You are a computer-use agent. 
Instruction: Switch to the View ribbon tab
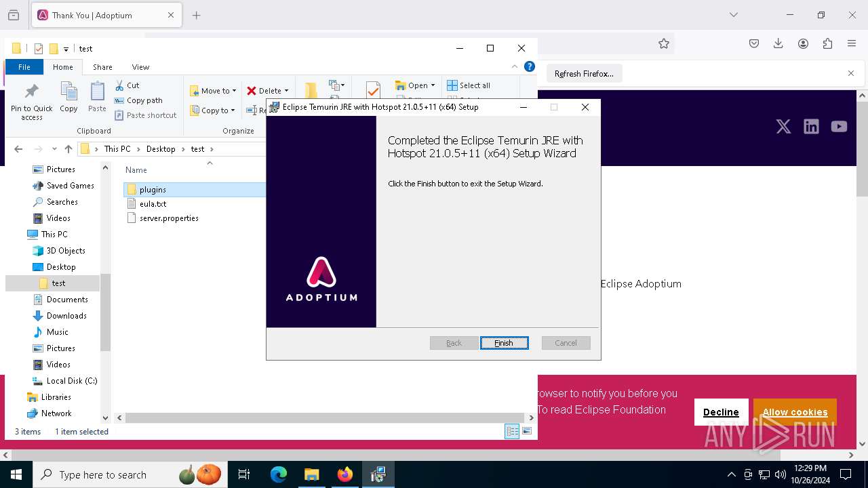(x=140, y=67)
